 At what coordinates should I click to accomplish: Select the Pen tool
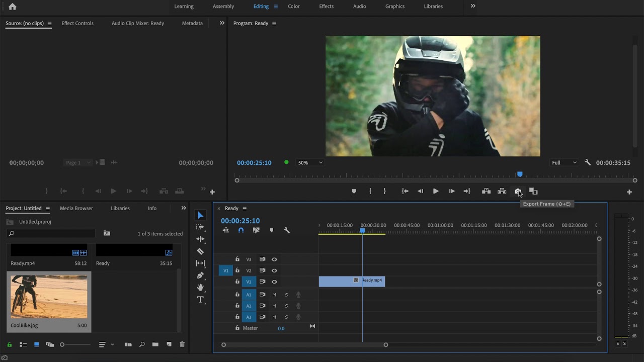200,276
